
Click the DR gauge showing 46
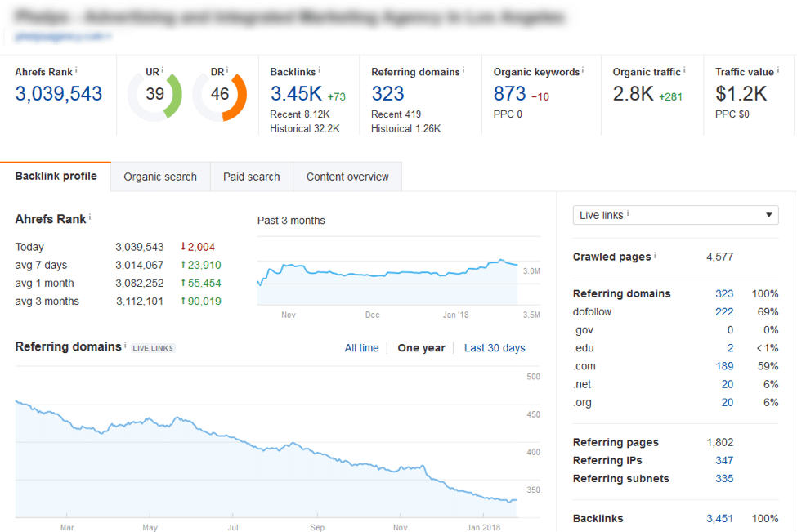[220, 95]
